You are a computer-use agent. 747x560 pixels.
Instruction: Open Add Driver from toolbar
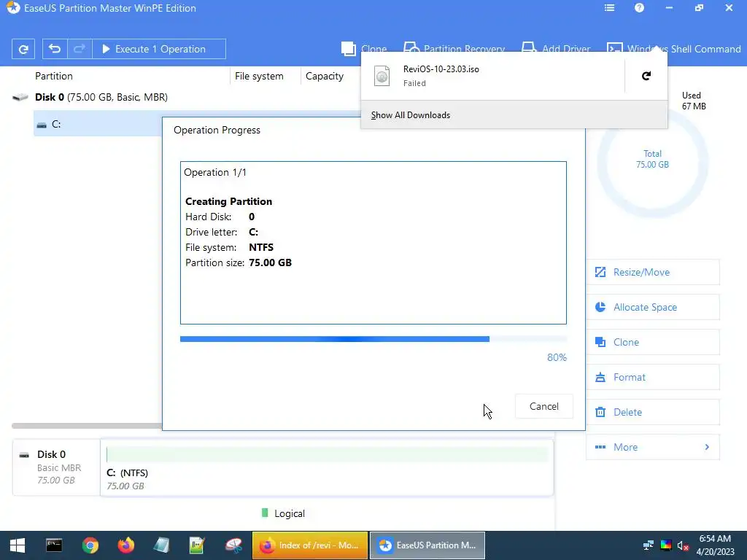[x=556, y=49]
